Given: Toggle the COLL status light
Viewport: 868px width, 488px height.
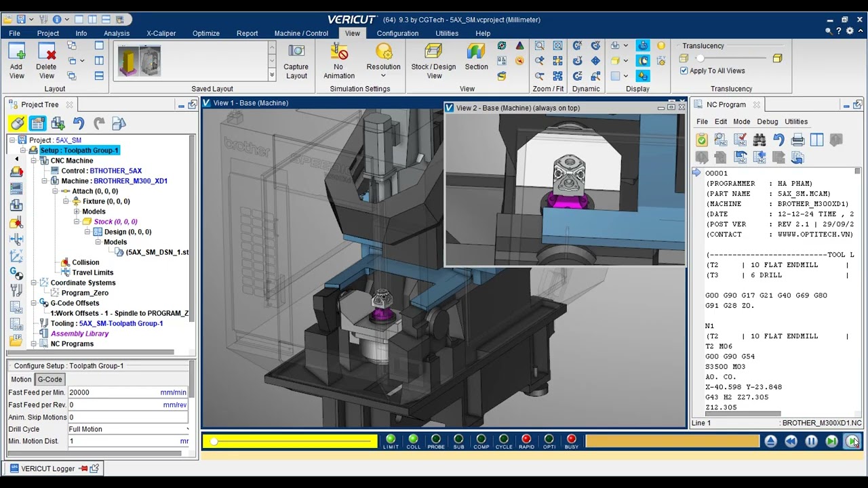Looking at the screenshot, I should click(413, 439).
